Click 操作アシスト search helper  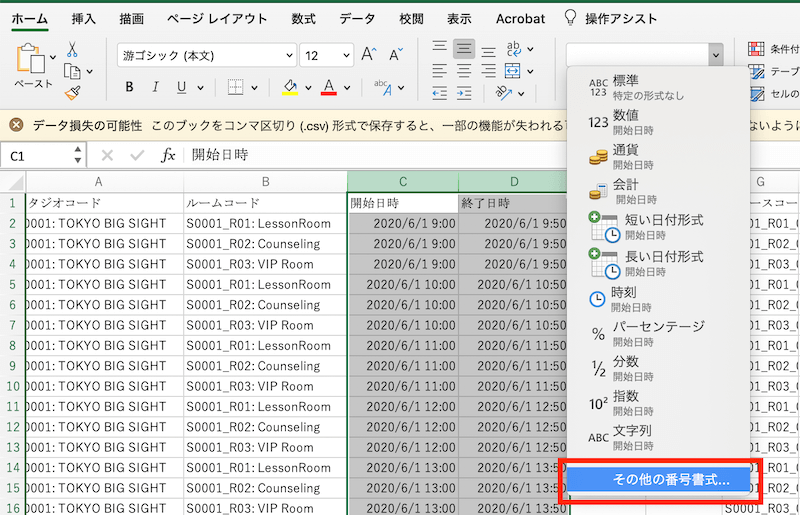(611, 18)
